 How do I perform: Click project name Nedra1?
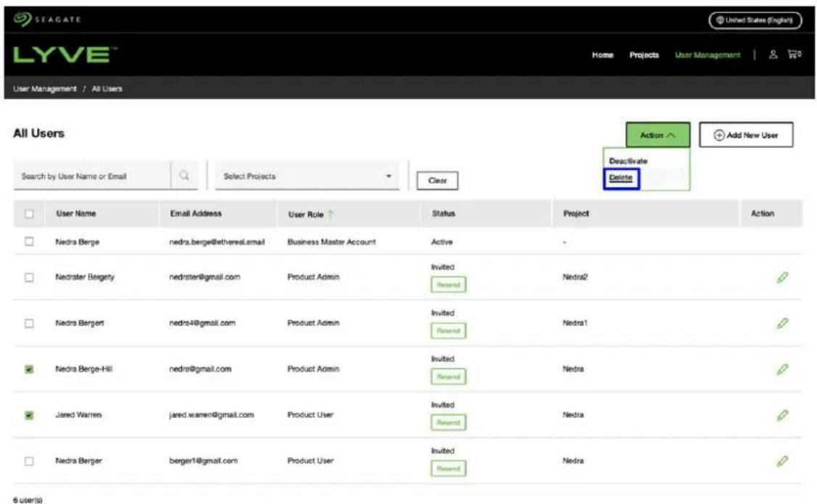pos(575,323)
